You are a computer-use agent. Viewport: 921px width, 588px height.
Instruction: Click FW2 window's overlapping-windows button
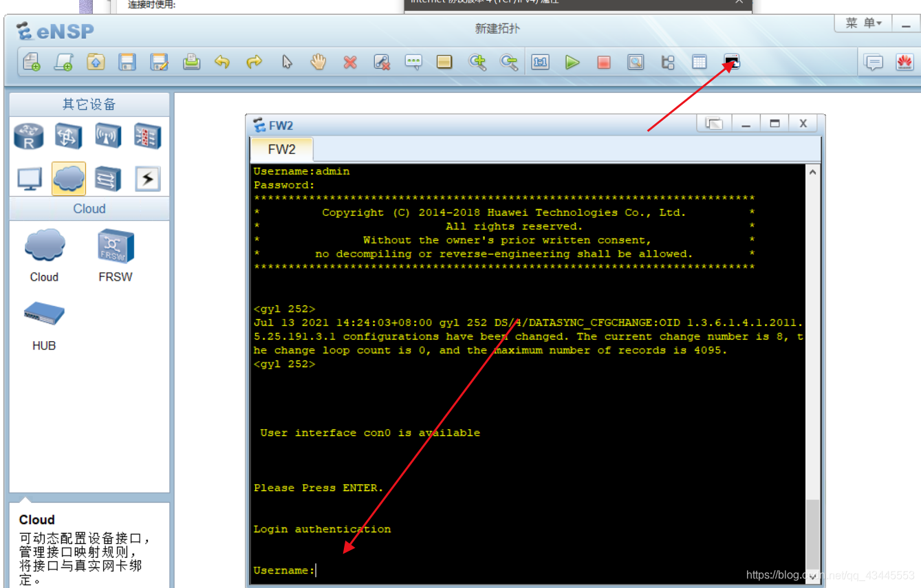pos(715,124)
